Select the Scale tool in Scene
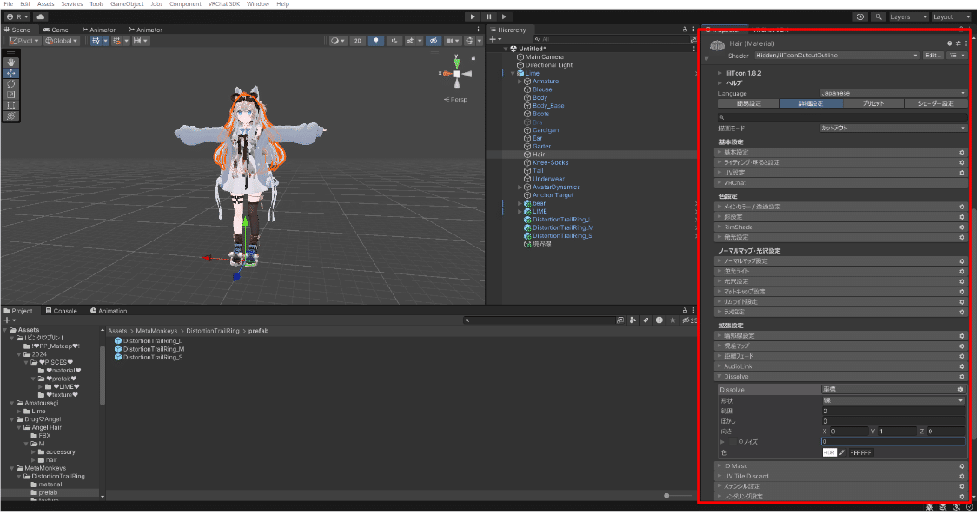The image size is (980, 514). click(x=10, y=95)
